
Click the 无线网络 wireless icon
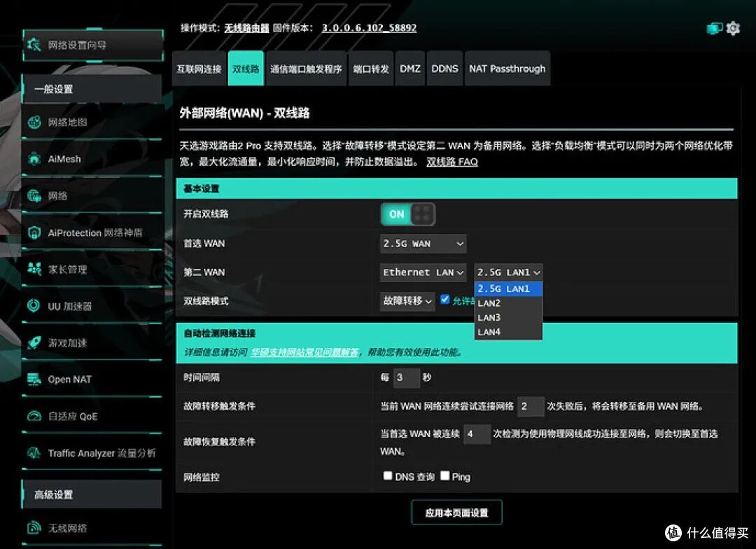(34, 528)
